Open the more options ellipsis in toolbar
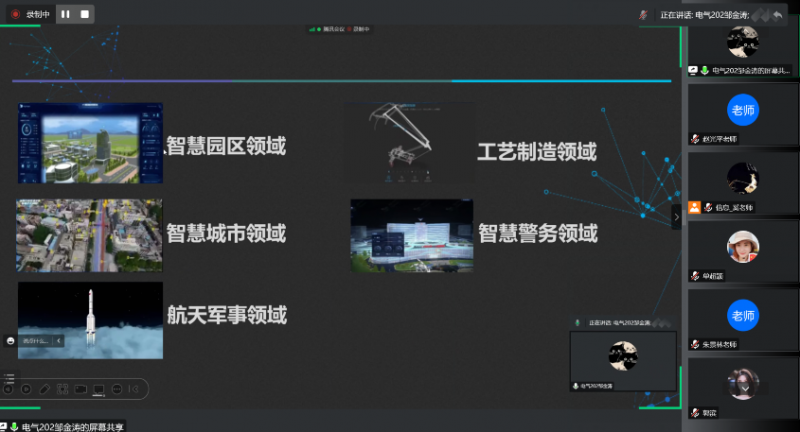The width and height of the screenshot is (800, 432). coord(117,389)
